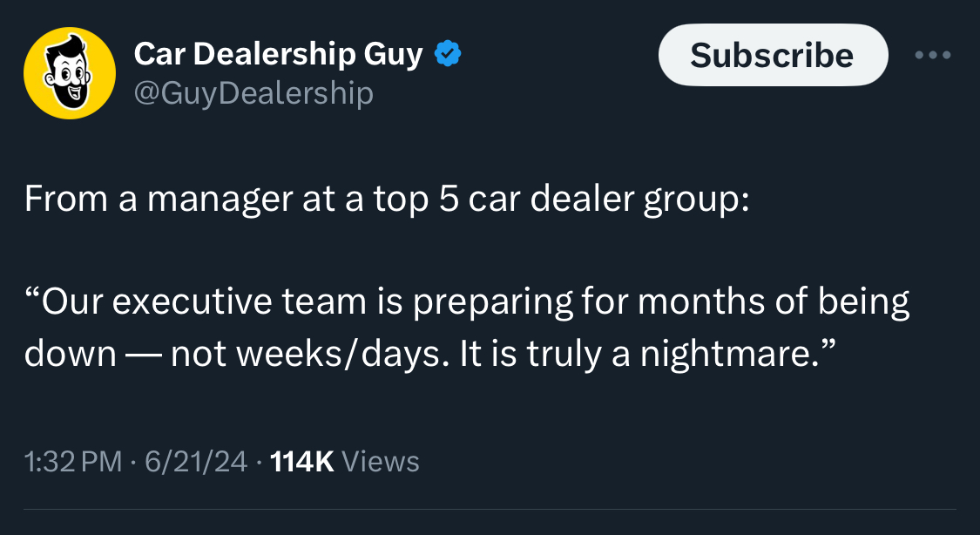Viewport: 980px width, 535px height.
Task: Open the three-dot more options menu
Action: 932,55
